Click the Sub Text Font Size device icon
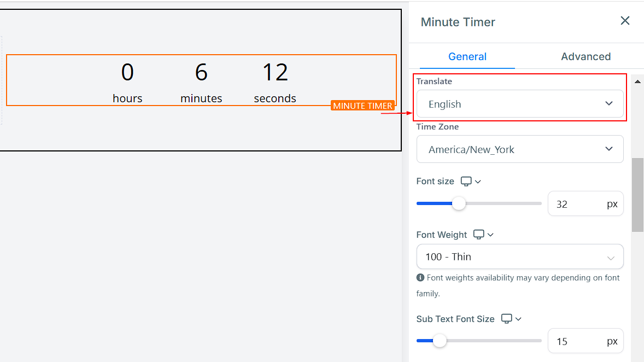 coord(507,319)
